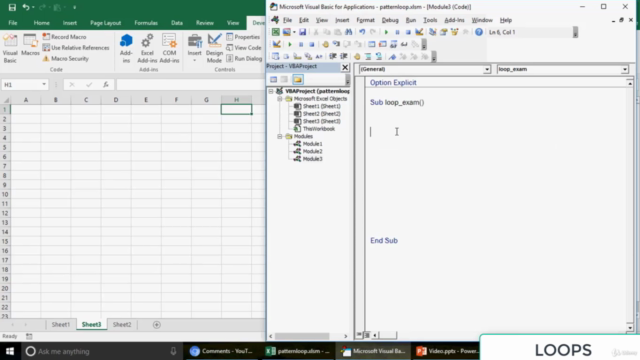Close the Project Explorer pane

(x=345, y=67)
